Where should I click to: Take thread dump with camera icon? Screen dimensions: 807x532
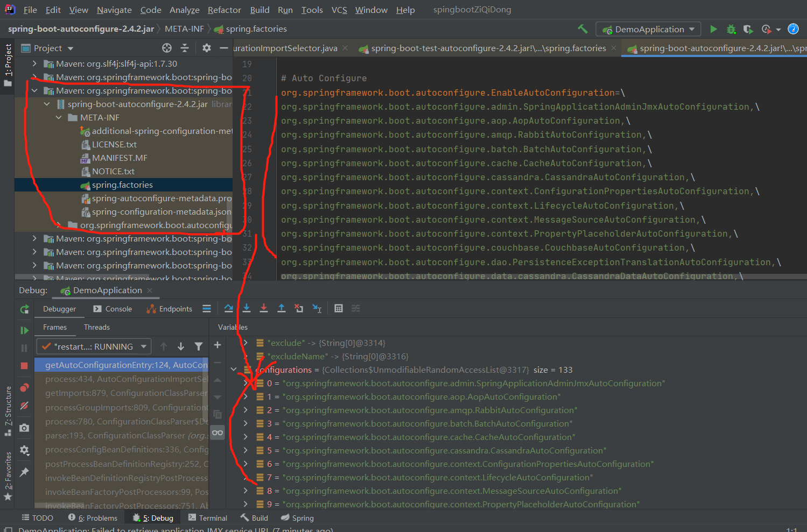pos(24,428)
